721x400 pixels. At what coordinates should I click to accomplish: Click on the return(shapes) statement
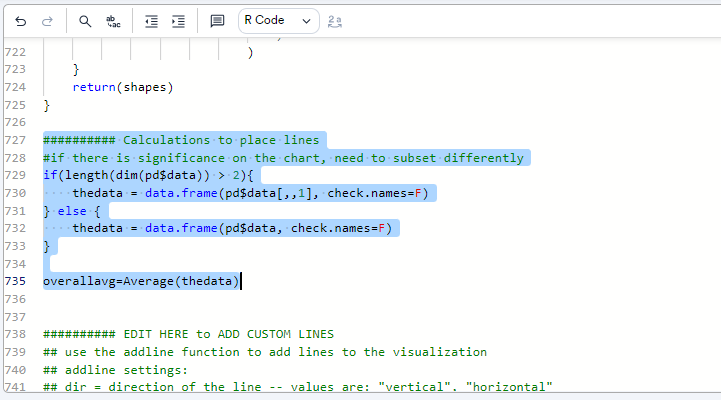122,87
